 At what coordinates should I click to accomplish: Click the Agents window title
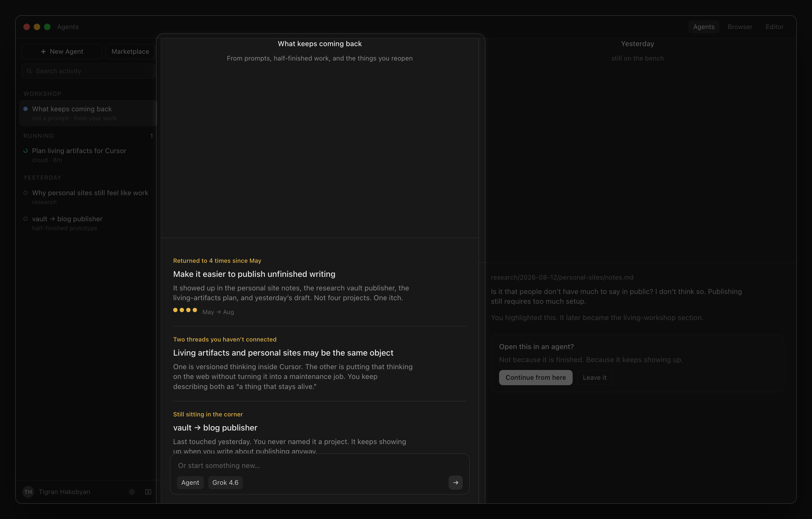tap(68, 27)
